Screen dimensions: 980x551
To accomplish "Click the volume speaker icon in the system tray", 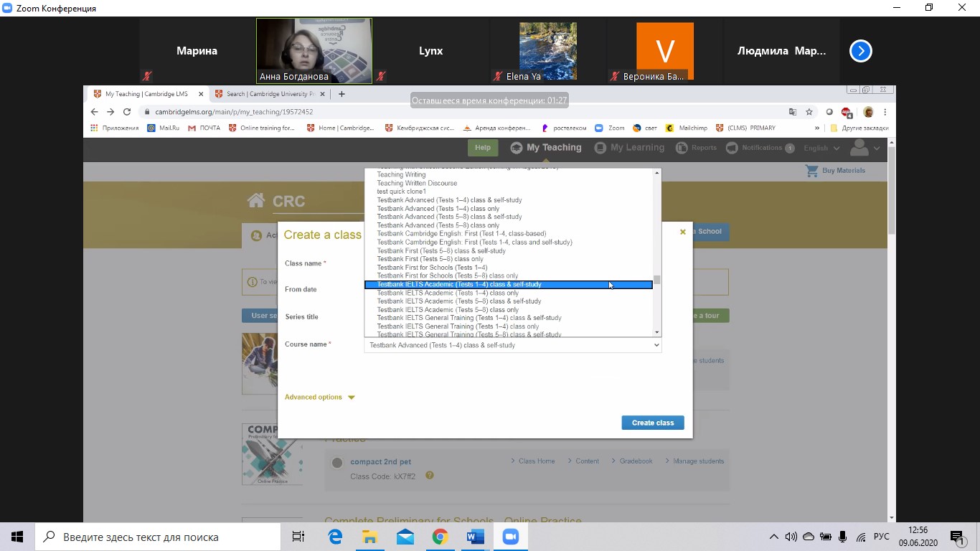I will (791, 537).
